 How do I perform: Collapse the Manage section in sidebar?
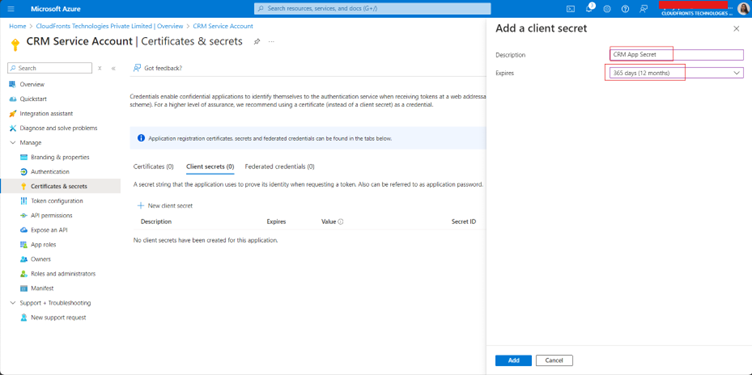point(13,142)
